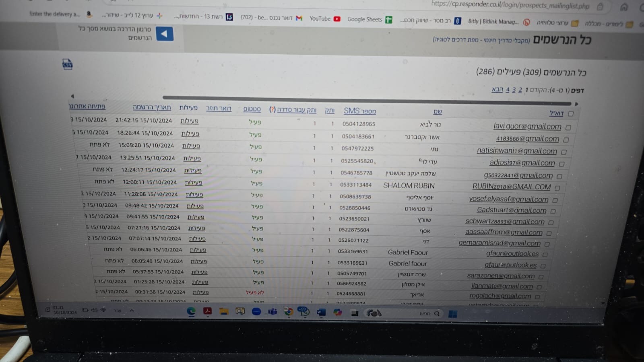Select the checkbox next to Gadstuart@gmail.com
Viewport: 644px width, 362px height.
pos(553,211)
